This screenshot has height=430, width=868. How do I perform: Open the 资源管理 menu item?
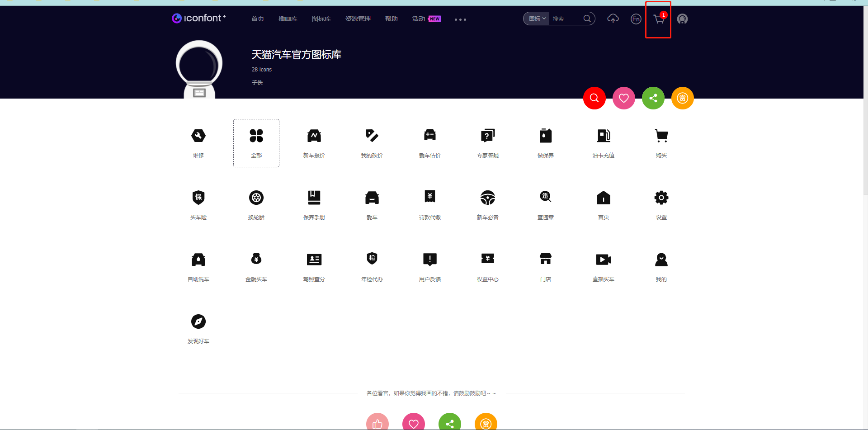click(x=358, y=19)
